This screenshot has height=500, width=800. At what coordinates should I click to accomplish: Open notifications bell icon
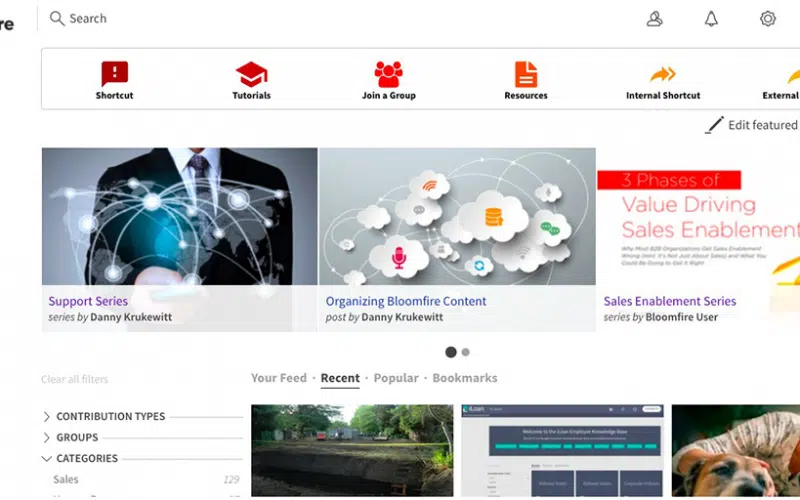(x=711, y=19)
